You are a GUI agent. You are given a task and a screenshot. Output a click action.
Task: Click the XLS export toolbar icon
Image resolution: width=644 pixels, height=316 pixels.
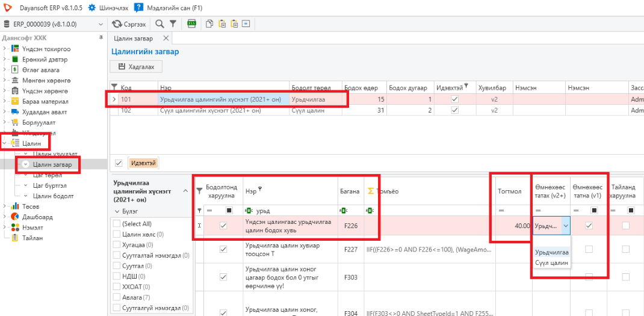tap(191, 23)
